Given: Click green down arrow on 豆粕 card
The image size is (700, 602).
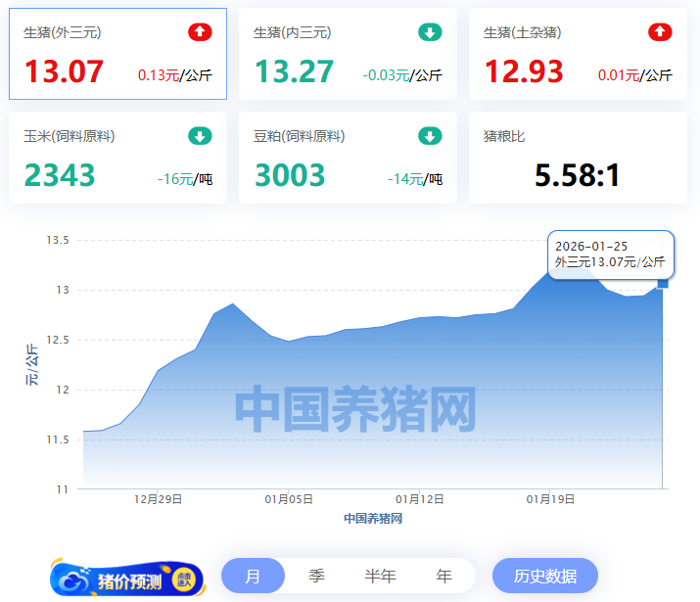Looking at the screenshot, I should [x=430, y=136].
